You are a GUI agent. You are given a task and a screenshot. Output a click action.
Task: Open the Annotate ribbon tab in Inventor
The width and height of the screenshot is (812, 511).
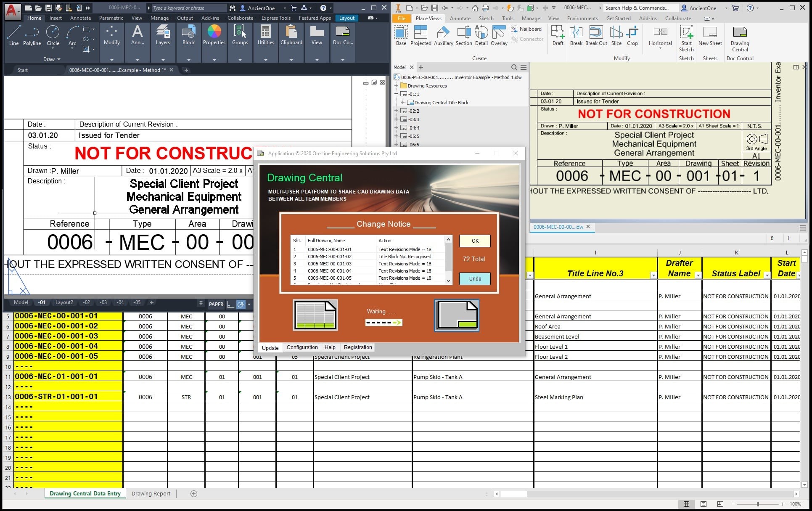460,19
